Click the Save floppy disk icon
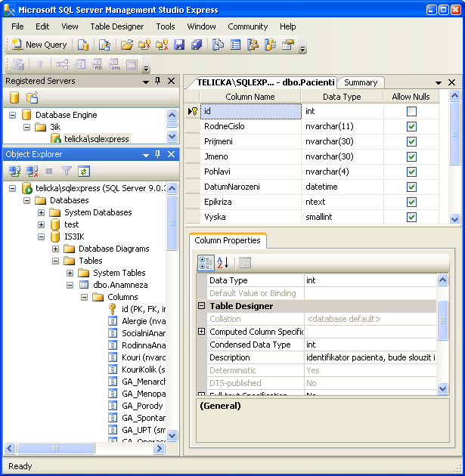The height and width of the screenshot is (476, 465). (x=179, y=45)
